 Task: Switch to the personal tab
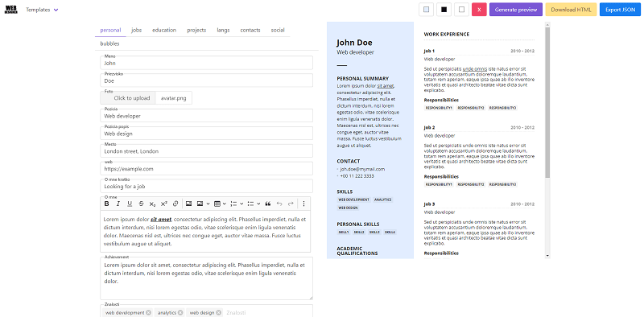click(110, 30)
